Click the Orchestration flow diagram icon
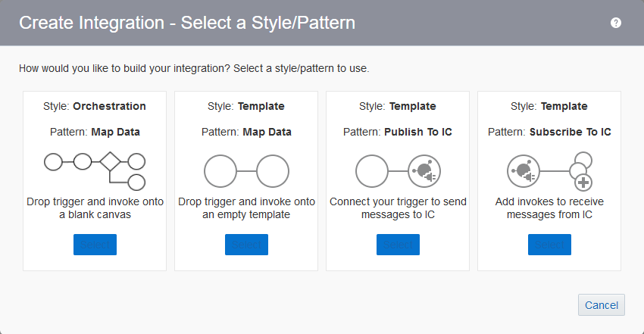Viewport: 644px width, 334px height. pos(95,171)
